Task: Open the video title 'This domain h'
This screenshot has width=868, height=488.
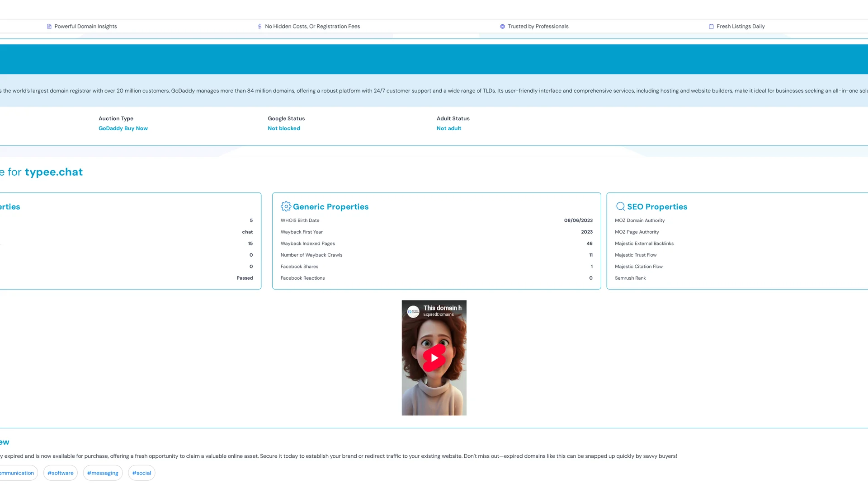Action: coord(443,308)
